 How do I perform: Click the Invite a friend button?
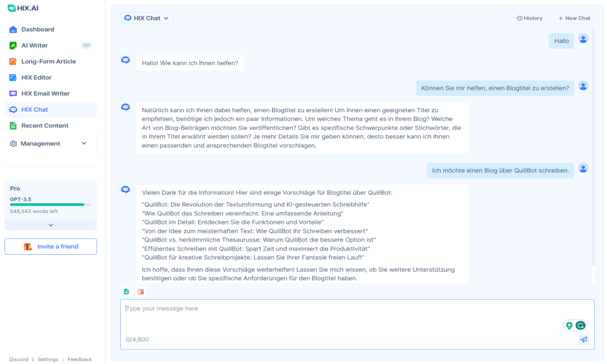pyautogui.click(x=51, y=247)
